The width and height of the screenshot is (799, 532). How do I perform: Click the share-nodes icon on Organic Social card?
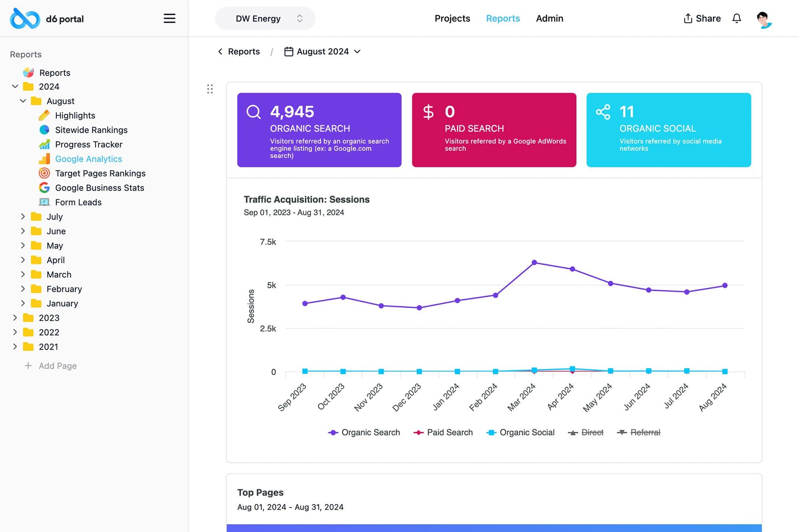pos(603,112)
